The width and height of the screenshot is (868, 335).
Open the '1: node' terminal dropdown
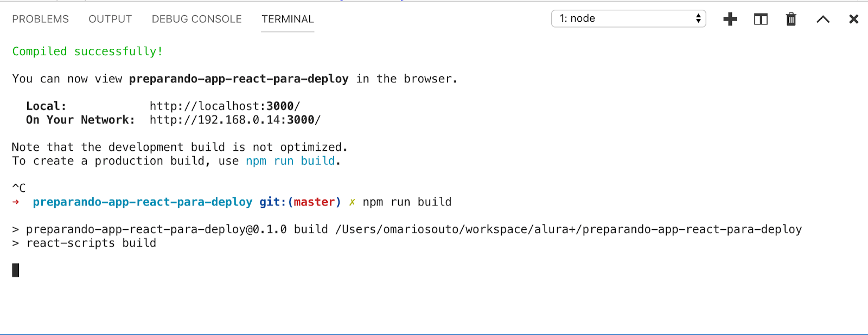628,18
